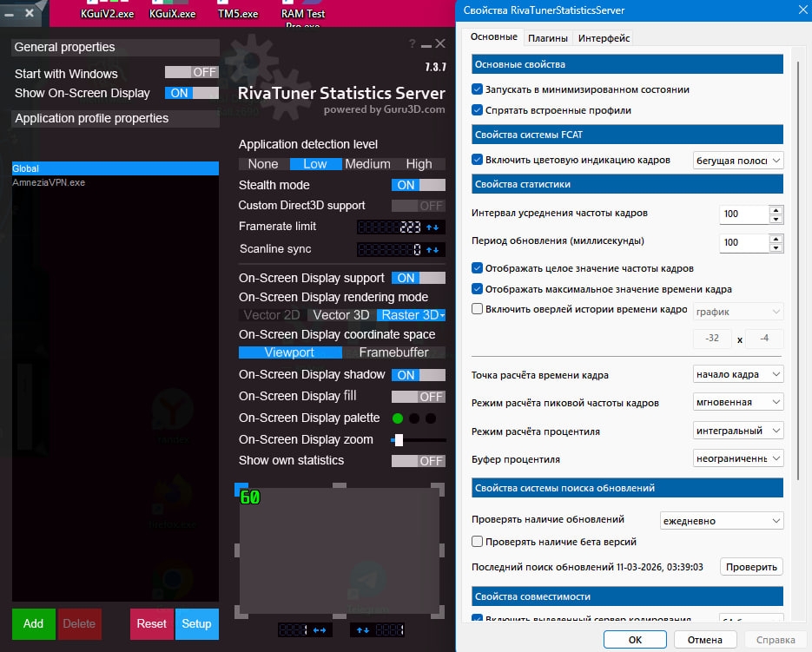Select AmneziaVPN.exe profile in list
The height and width of the screenshot is (652, 812).
[115, 182]
